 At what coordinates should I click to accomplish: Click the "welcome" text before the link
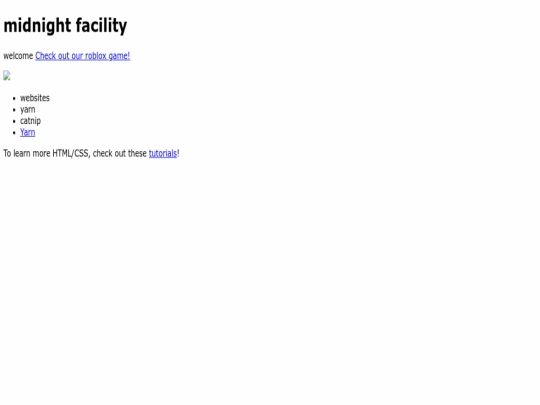point(18,56)
